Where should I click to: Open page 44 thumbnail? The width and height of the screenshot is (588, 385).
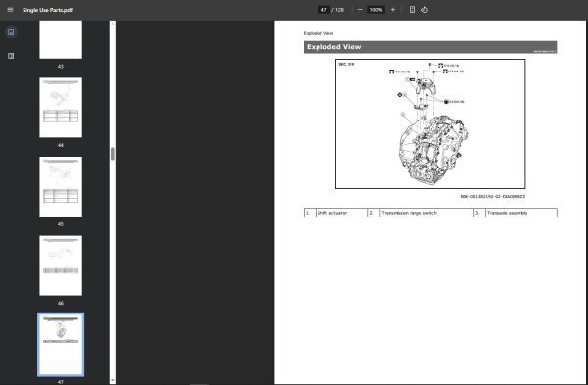click(61, 108)
